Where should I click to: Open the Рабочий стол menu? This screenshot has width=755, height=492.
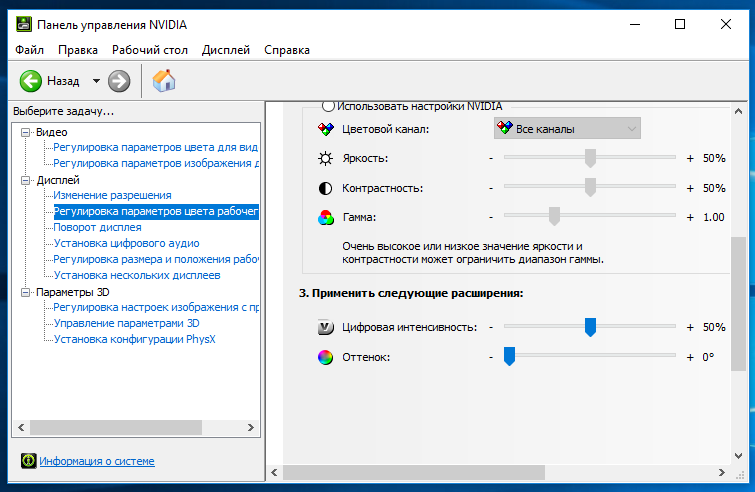[x=150, y=50]
